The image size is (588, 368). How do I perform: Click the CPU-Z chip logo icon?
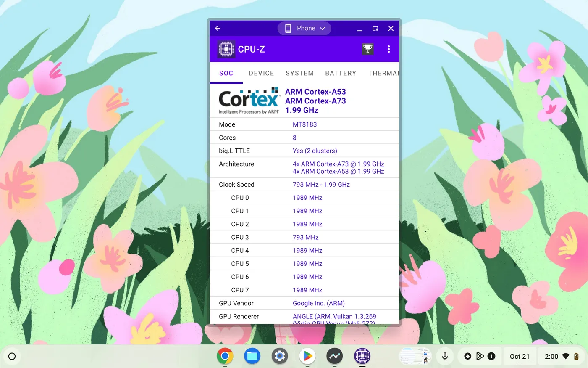coord(226,49)
